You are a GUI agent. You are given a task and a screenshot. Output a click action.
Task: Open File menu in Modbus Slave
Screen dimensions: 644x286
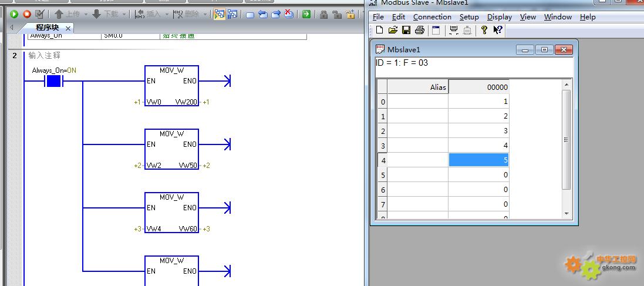pos(378,17)
